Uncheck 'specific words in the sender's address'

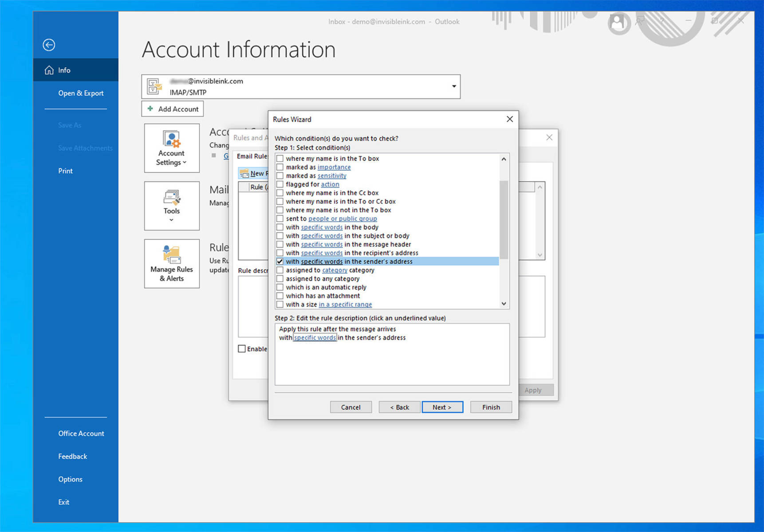tap(280, 262)
